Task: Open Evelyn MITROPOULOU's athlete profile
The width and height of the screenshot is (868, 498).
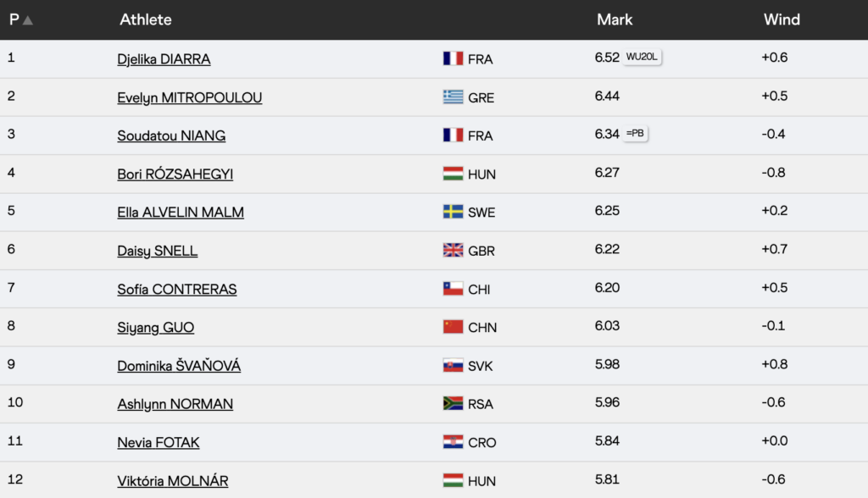Action: coord(189,98)
